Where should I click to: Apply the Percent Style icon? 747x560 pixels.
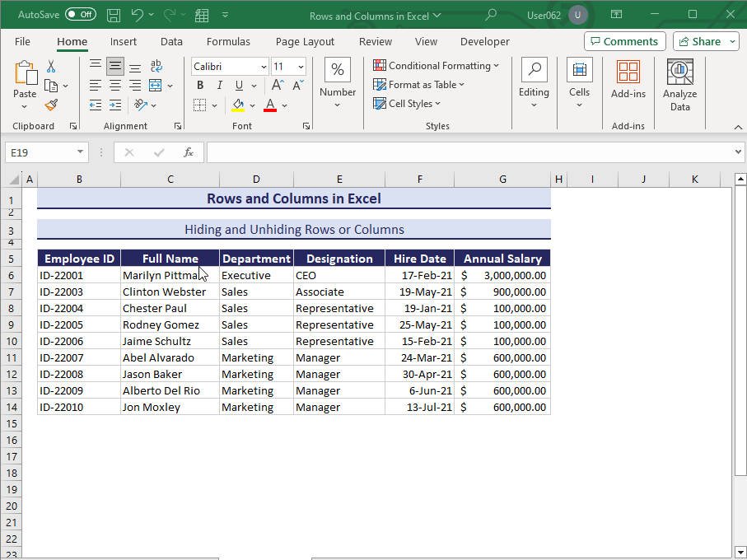pyautogui.click(x=337, y=69)
